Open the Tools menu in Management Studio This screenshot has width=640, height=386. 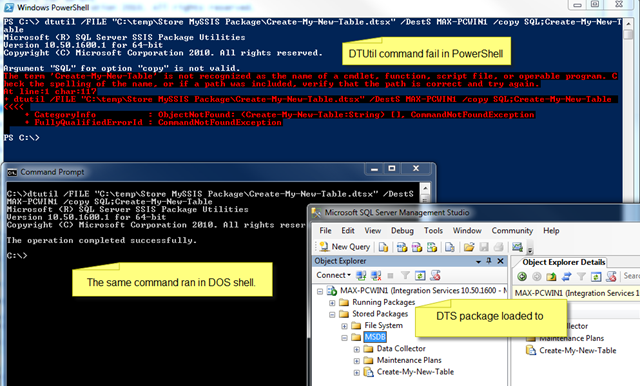pyautogui.click(x=433, y=231)
